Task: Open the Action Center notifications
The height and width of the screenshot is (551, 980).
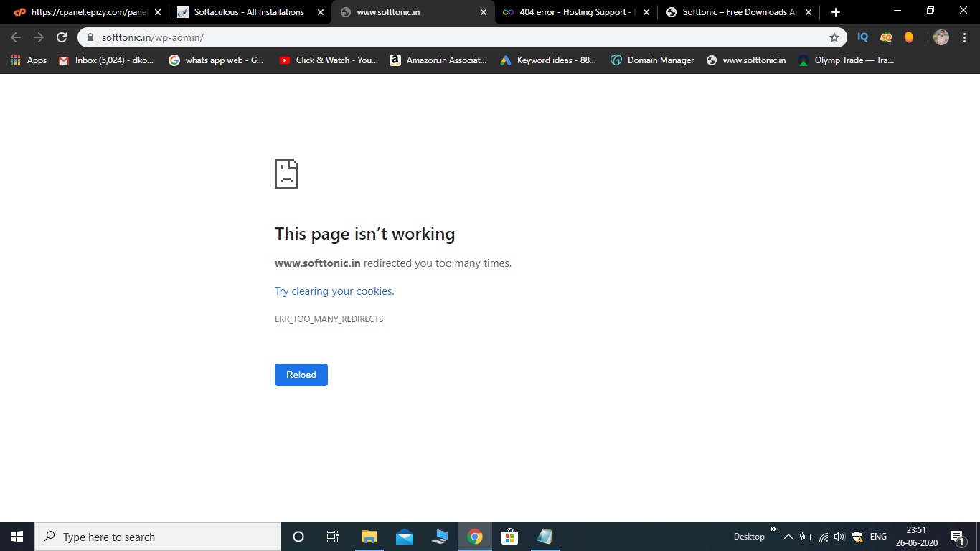Action: click(958, 537)
